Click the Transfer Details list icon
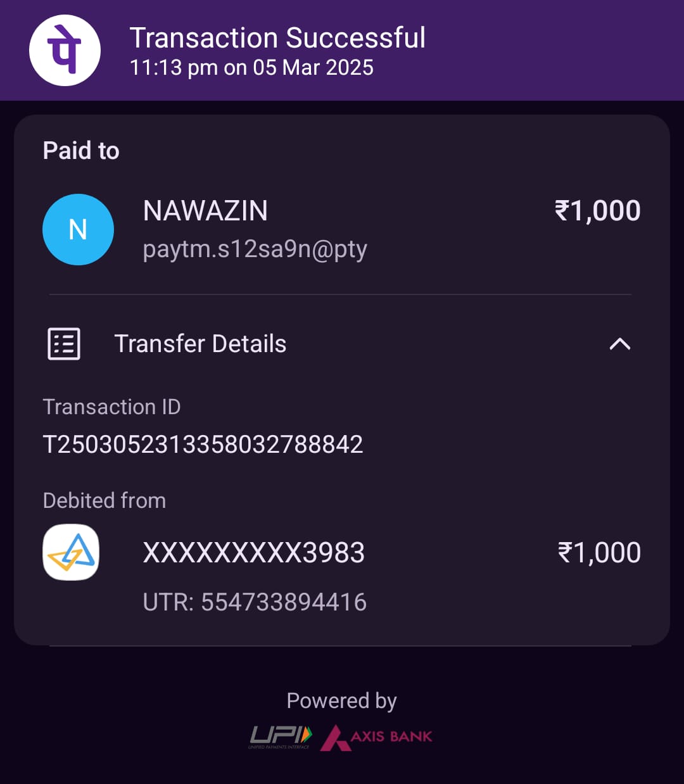Viewport: 684px width, 784px height. [64, 344]
